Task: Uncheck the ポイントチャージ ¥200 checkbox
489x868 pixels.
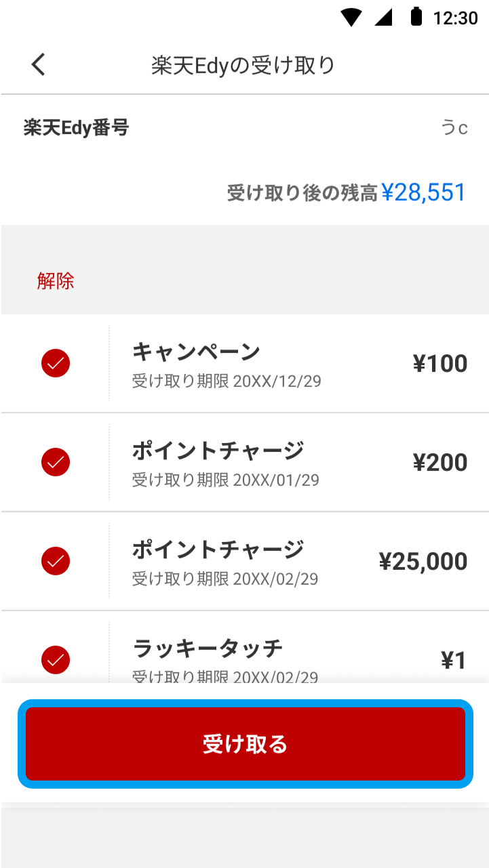Action: pos(56,463)
